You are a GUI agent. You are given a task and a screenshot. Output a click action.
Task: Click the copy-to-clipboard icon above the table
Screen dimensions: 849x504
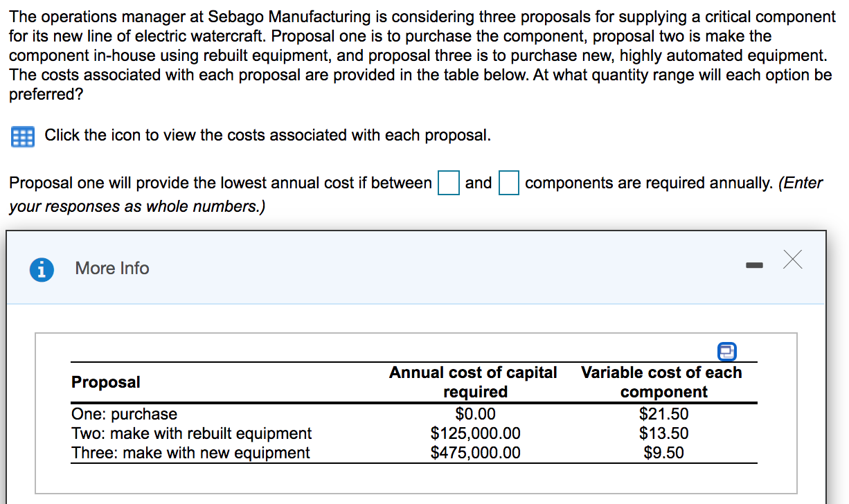tap(726, 352)
